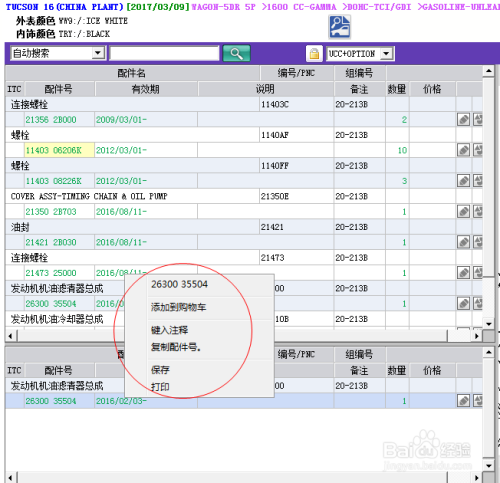Click TUCSON 16 (CHINA PLANT) vehicle title

(65, 7)
